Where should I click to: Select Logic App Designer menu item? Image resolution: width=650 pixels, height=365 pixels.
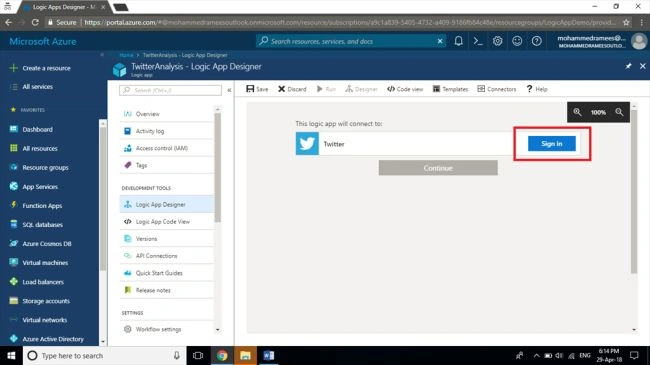tap(167, 204)
